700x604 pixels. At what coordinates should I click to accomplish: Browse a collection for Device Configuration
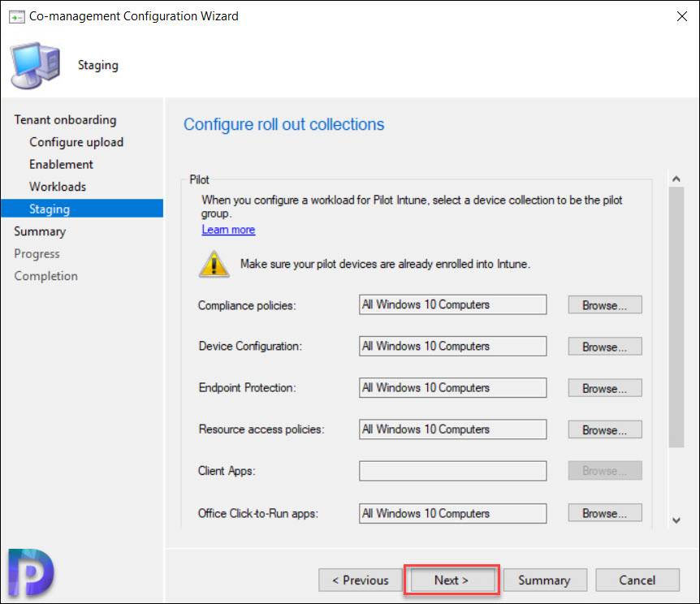[x=605, y=347]
